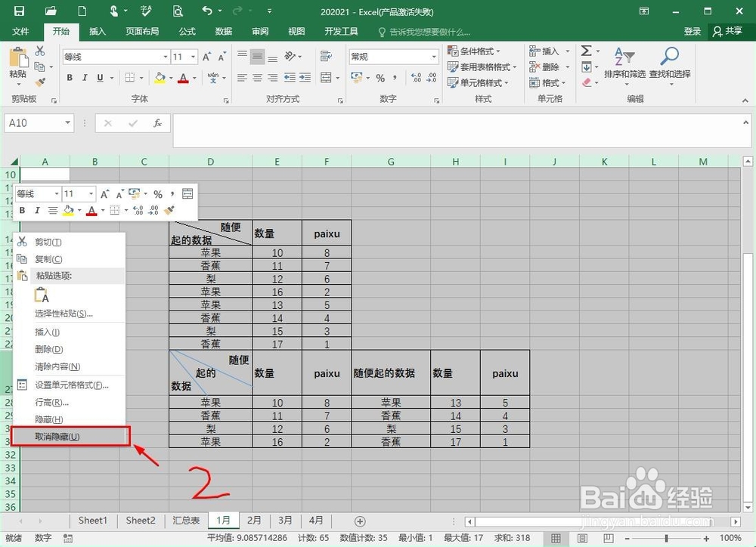This screenshot has width=756, height=547.
Task: Open the Cell Styles 单元格样式 dropdown
Action: (x=477, y=82)
